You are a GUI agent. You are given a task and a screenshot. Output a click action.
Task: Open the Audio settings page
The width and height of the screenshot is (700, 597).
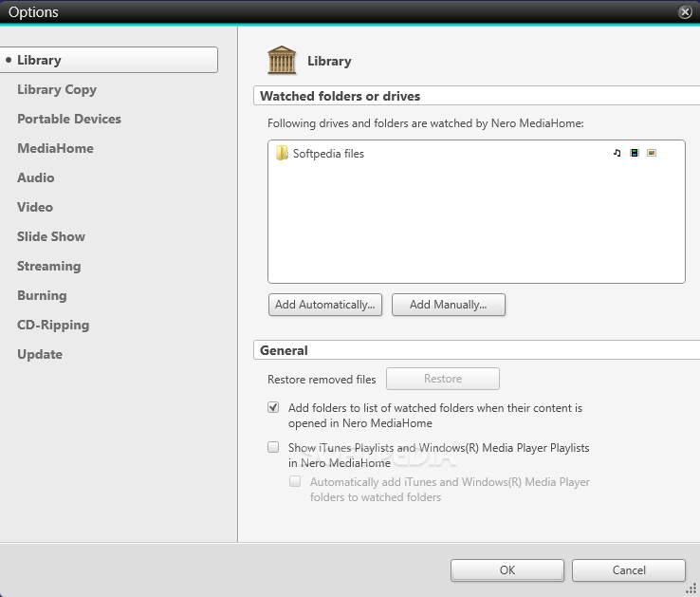(36, 177)
